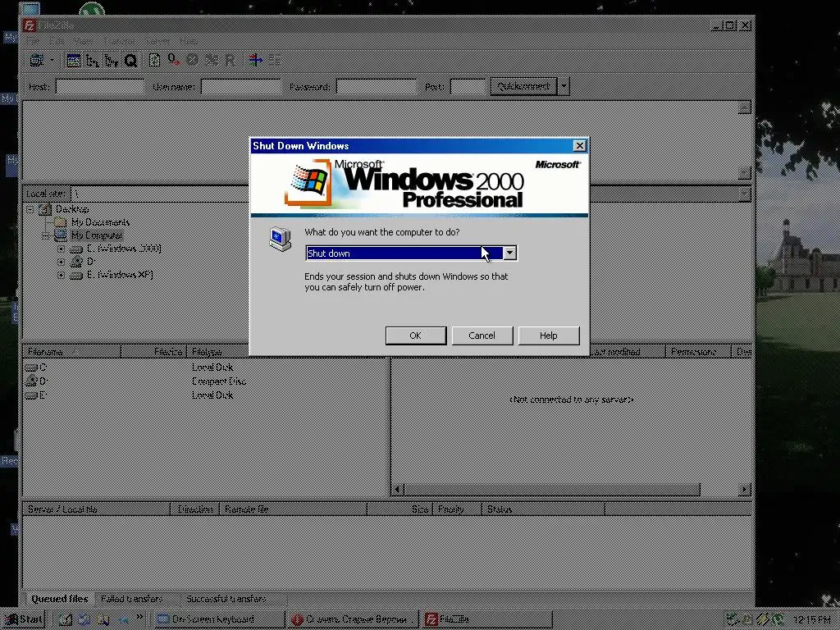
Task: Toggle the local directory tree icon in FileZilla
Action: pyautogui.click(x=93, y=61)
